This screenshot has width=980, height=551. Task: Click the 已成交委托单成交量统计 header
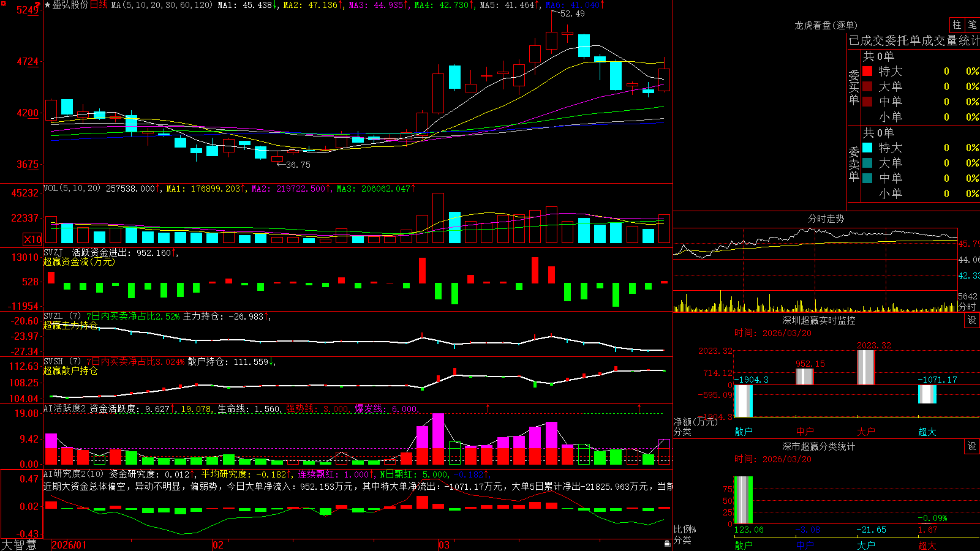tap(914, 40)
